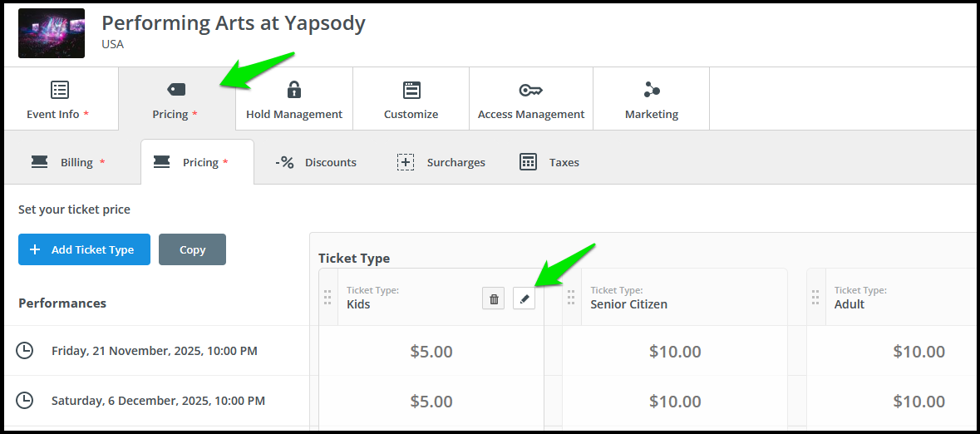Screen dimensions: 980x434
Task: Select the Billing sub-tab
Action: [x=68, y=162]
